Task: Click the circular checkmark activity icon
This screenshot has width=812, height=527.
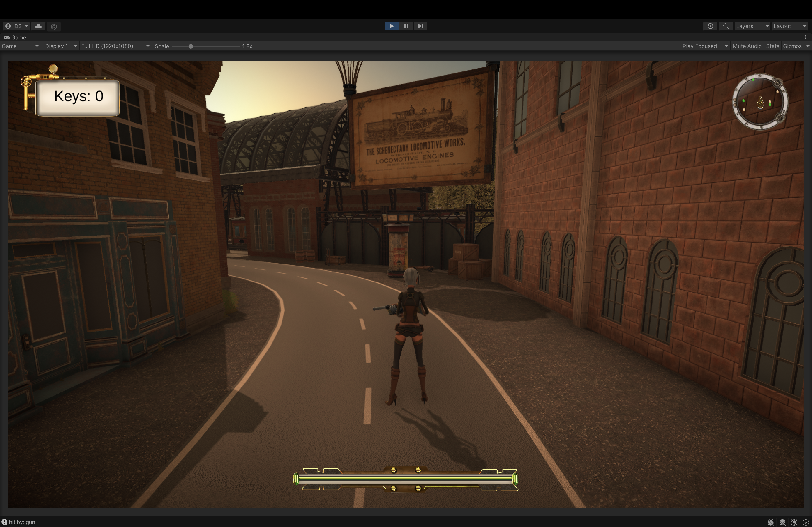Action: (x=806, y=522)
